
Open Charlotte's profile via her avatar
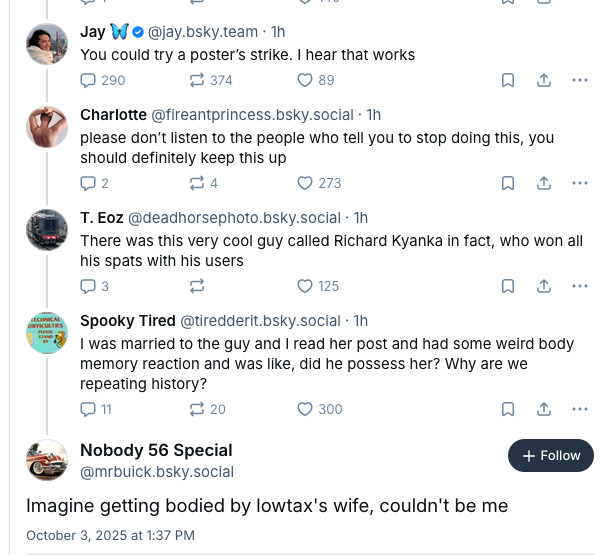point(46,126)
